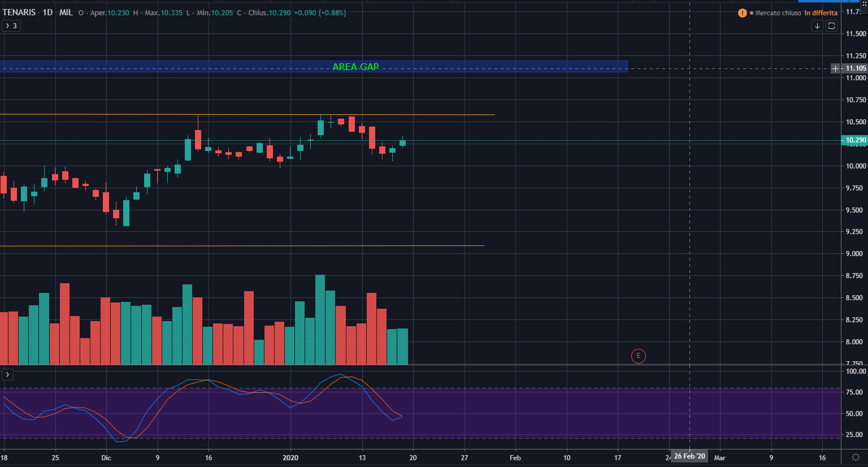Select the tallest green volume bar
The width and height of the screenshot is (868, 467).
(x=320, y=319)
